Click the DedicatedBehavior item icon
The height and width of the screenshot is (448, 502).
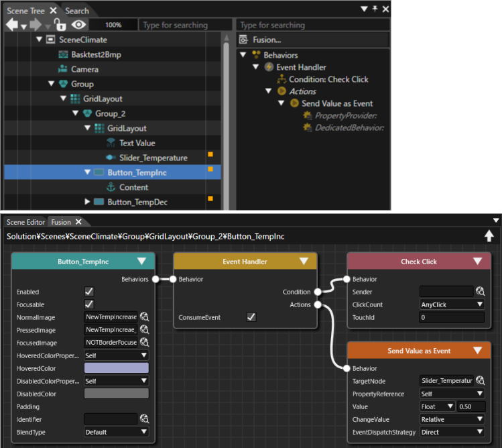[308, 127]
